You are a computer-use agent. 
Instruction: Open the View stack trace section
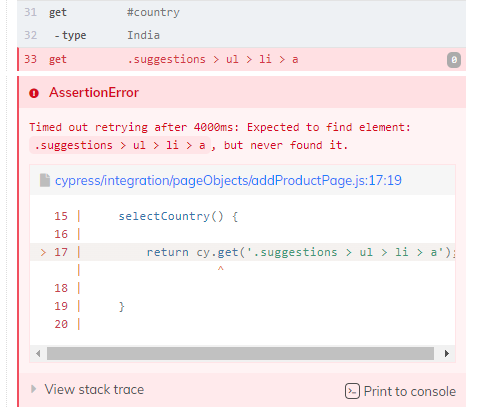(94, 389)
